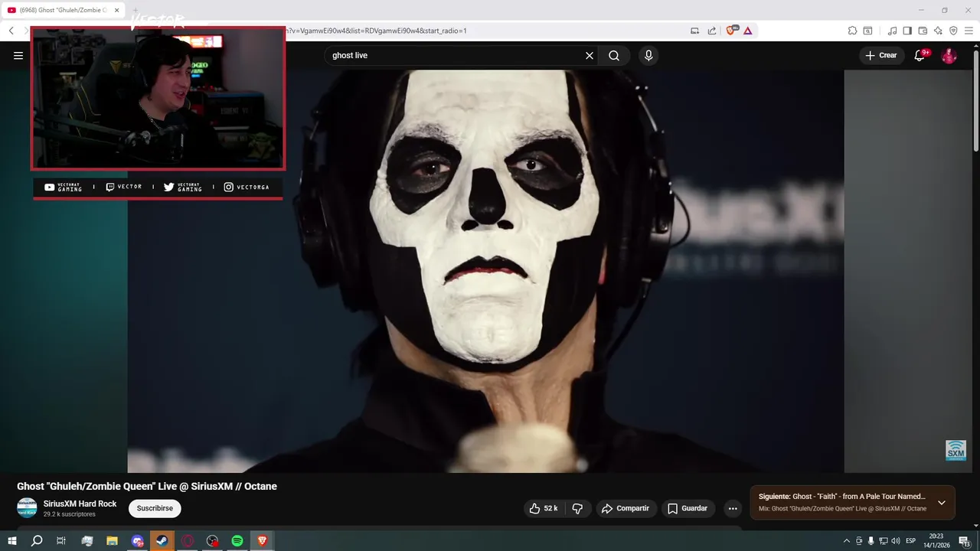The width and height of the screenshot is (980, 551).
Task: Open Discord from the taskbar
Action: (x=137, y=541)
